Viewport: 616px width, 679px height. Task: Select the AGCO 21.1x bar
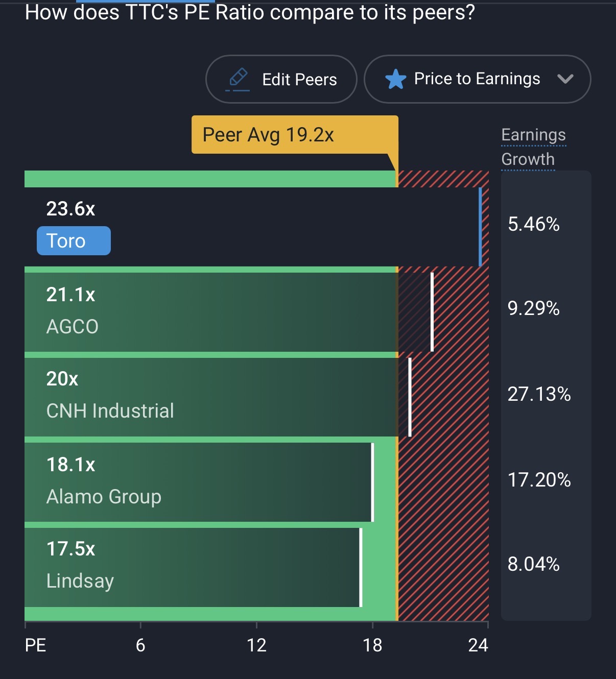(x=228, y=312)
